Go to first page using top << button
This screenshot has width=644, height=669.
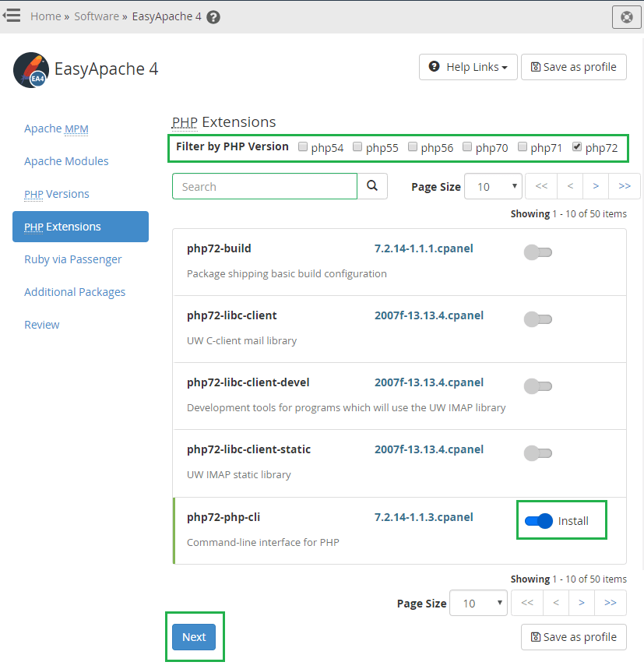click(541, 186)
